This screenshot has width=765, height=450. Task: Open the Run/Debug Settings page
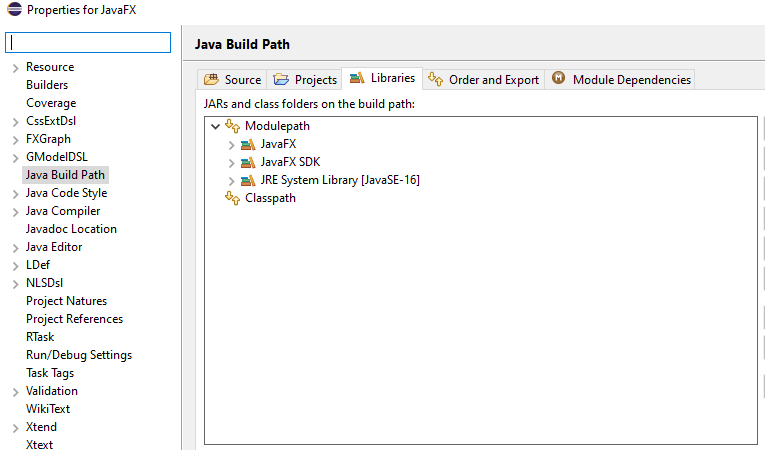pyautogui.click(x=78, y=355)
